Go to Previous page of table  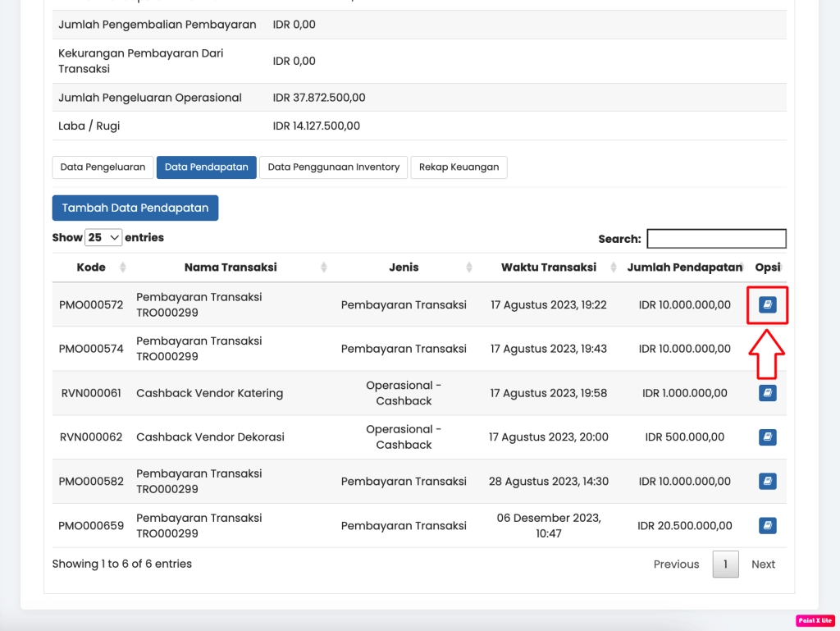(x=676, y=565)
